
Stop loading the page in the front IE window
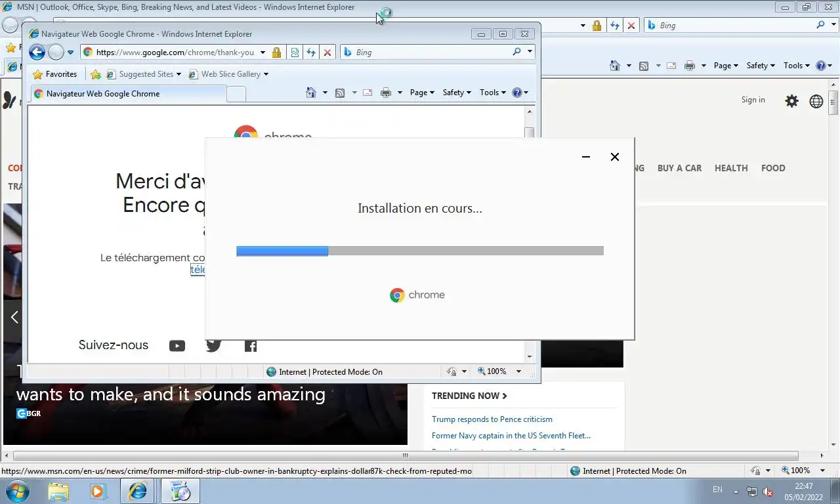coord(327,52)
